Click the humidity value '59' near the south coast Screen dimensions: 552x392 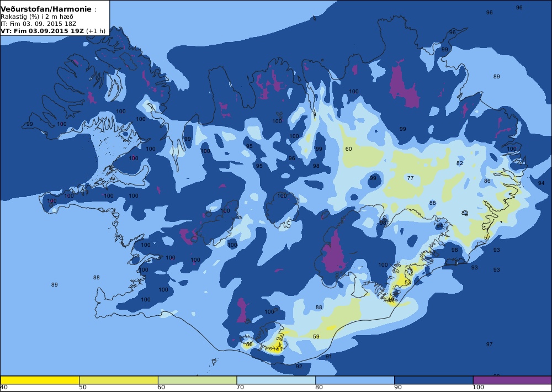316,336
